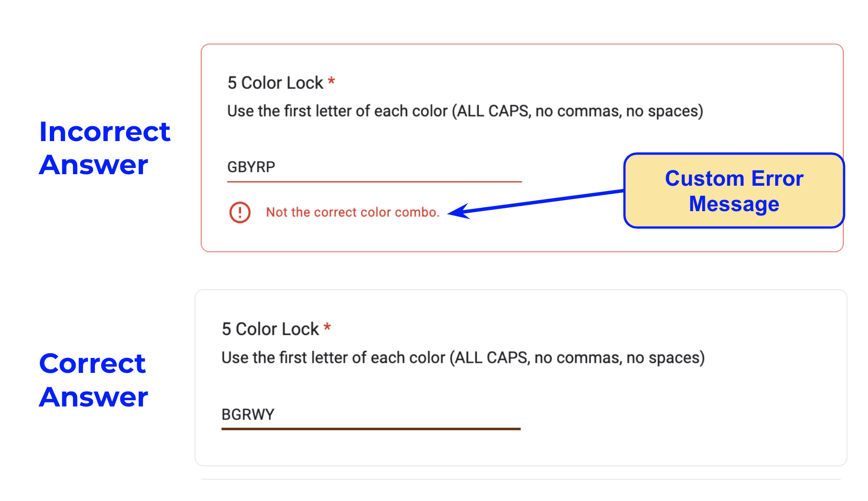Click the instruction text above the BGRWY field
This screenshot has height=501, width=868.
pyautogui.click(x=463, y=358)
